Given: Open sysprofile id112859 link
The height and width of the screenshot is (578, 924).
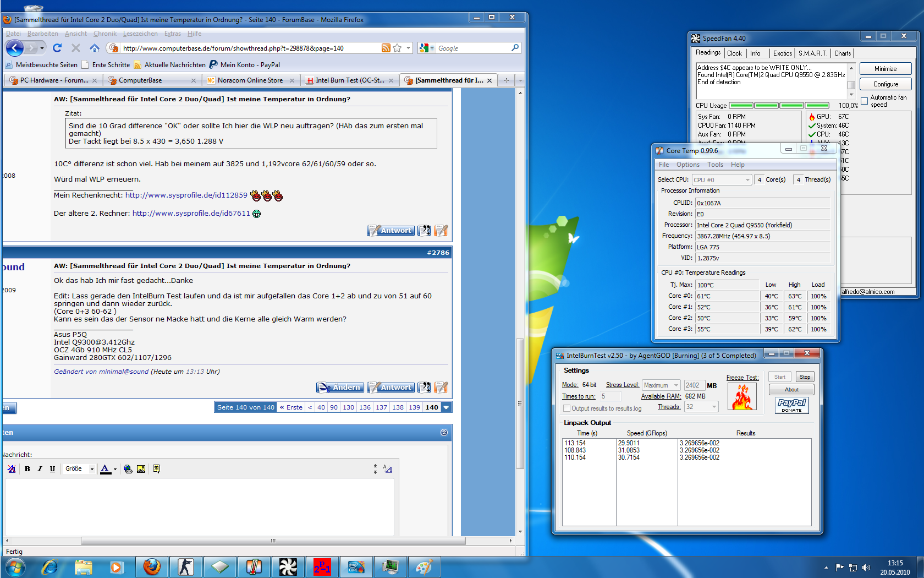Looking at the screenshot, I should click(186, 195).
